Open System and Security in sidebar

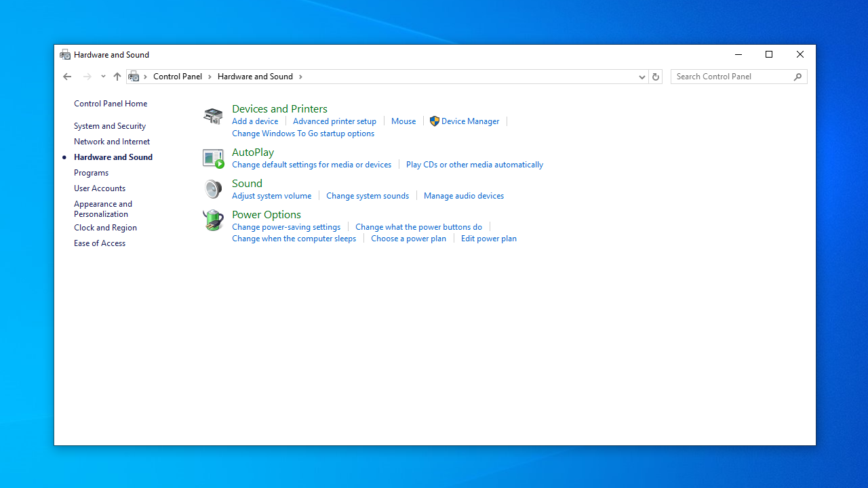(x=110, y=126)
